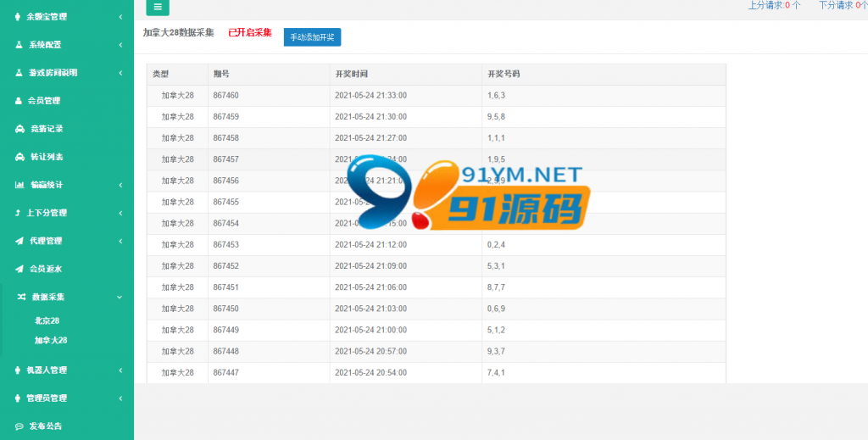The image size is (868, 440).
Task: Expand the 输赢统计 chevron
Action: (x=120, y=185)
